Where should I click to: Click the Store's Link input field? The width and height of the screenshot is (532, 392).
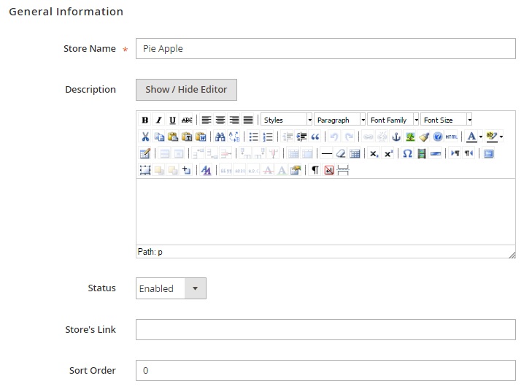[325, 329]
